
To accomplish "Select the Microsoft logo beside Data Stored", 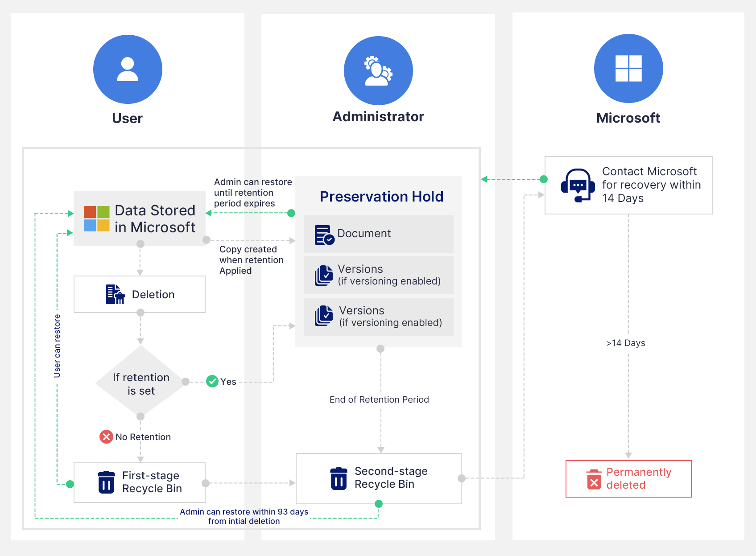I will point(96,218).
